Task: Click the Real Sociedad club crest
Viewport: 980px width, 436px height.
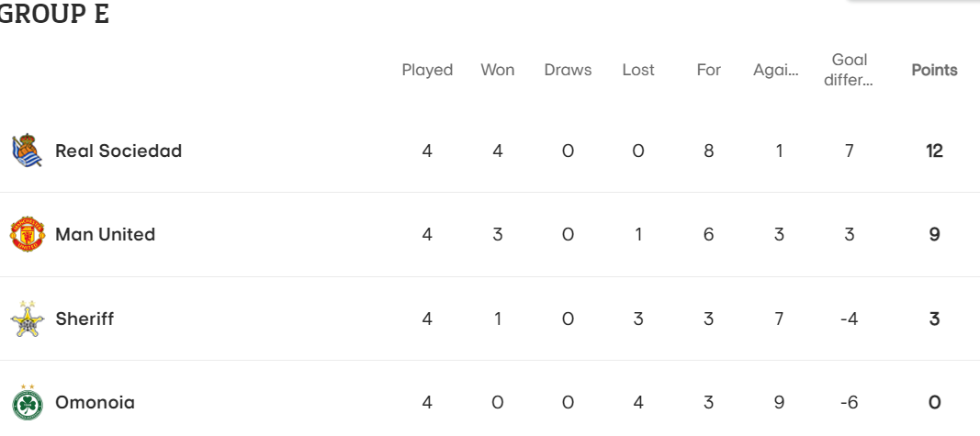Action: pyautogui.click(x=27, y=151)
